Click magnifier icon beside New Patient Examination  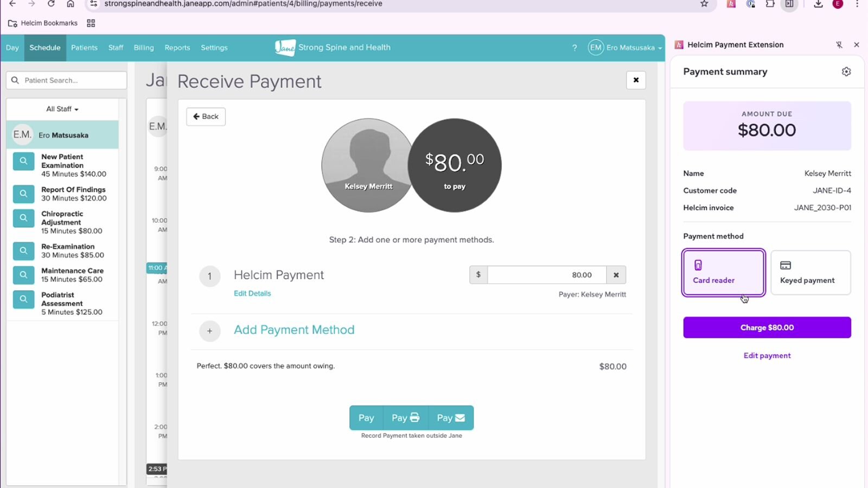pyautogui.click(x=23, y=161)
